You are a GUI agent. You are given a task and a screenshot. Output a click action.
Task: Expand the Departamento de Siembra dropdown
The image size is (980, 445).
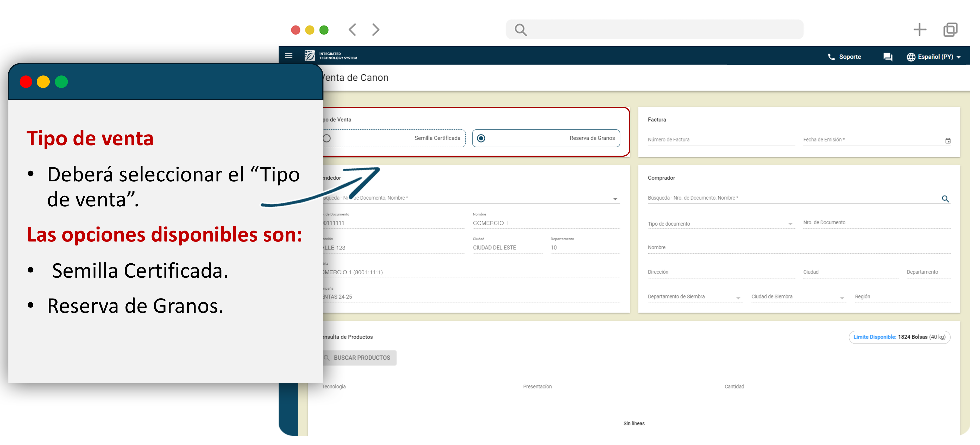[x=738, y=298]
